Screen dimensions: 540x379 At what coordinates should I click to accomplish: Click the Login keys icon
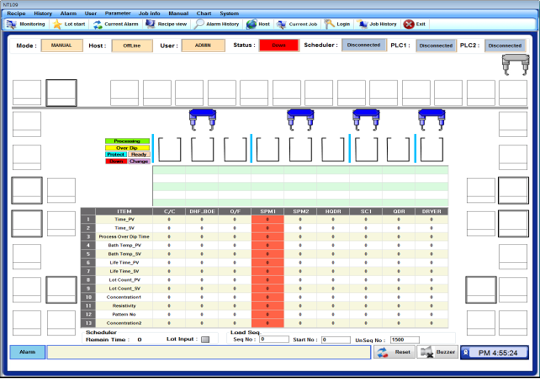pyautogui.click(x=329, y=24)
